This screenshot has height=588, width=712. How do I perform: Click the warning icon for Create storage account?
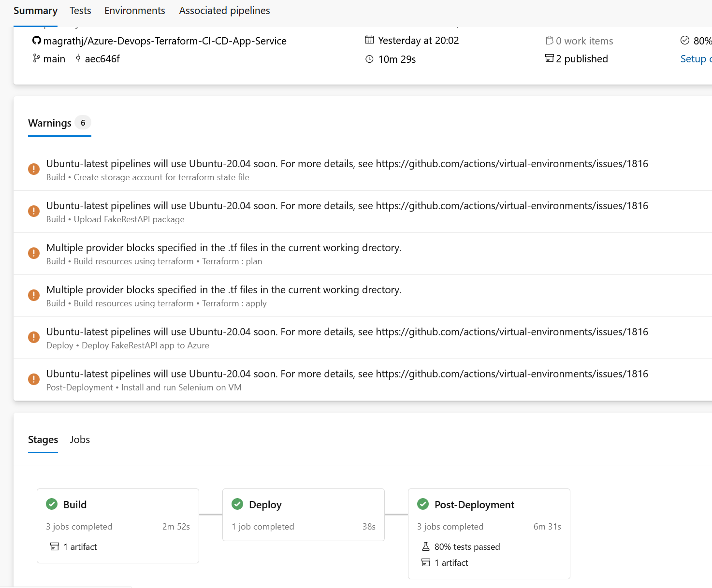(x=34, y=169)
